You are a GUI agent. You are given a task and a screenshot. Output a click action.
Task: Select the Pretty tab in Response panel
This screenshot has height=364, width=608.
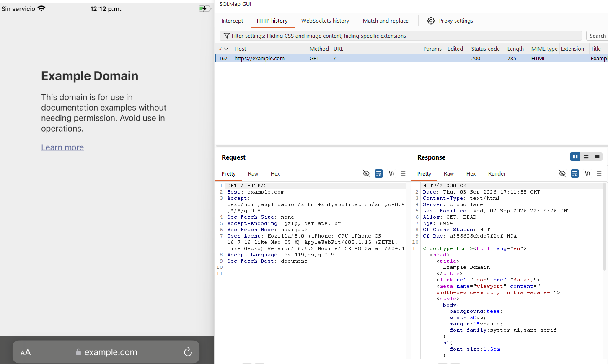coord(424,173)
